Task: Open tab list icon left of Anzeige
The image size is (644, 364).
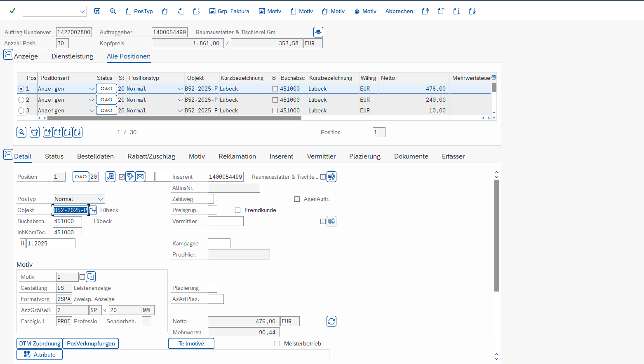Action: (x=8, y=54)
